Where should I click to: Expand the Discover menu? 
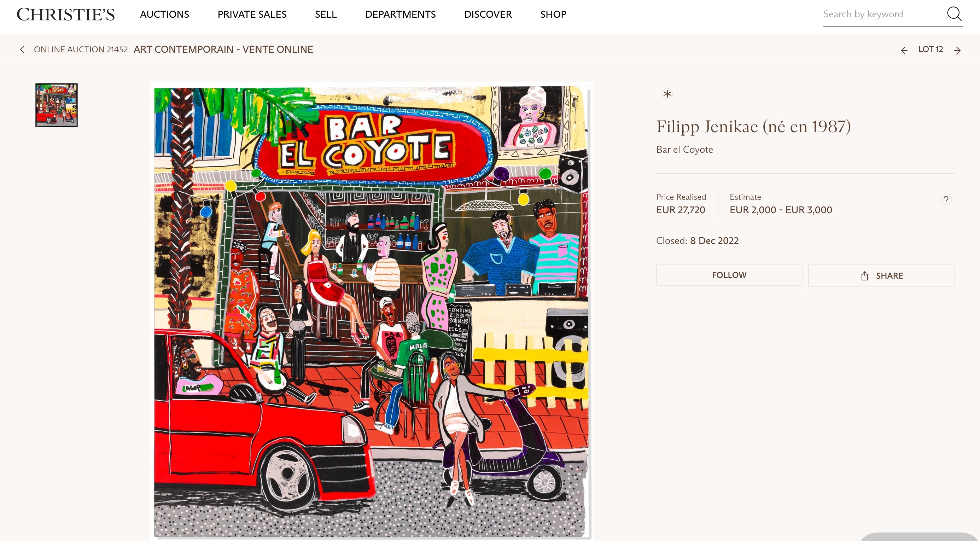[488, 14]
